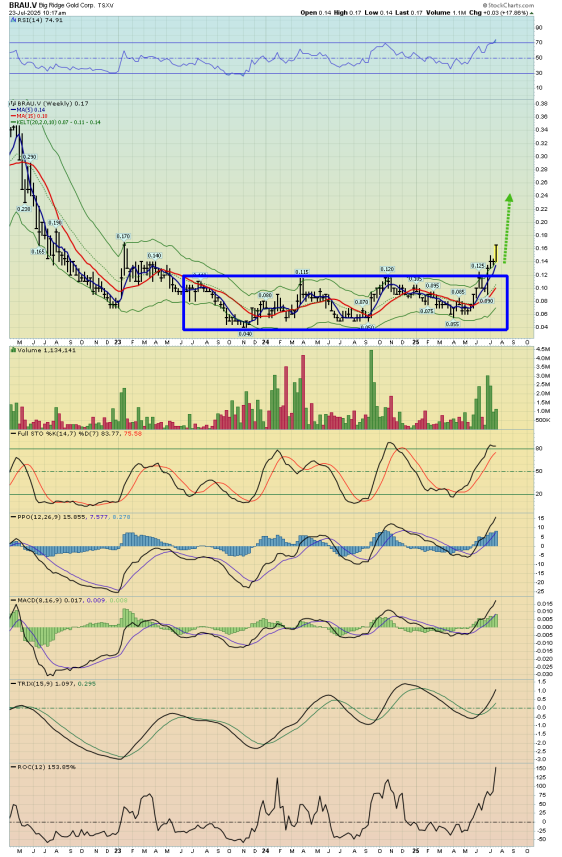Select the -0.030 MACD axis label

point(545,674)
